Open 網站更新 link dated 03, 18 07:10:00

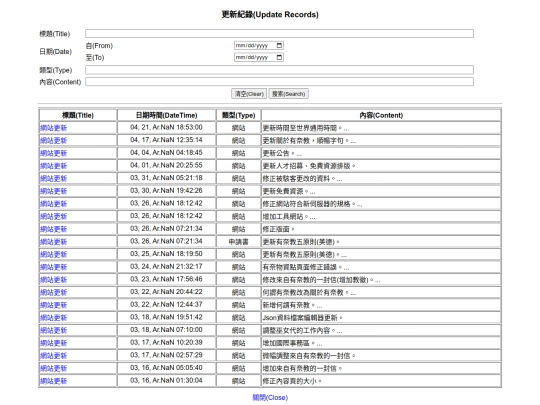(x=53, y=330)
